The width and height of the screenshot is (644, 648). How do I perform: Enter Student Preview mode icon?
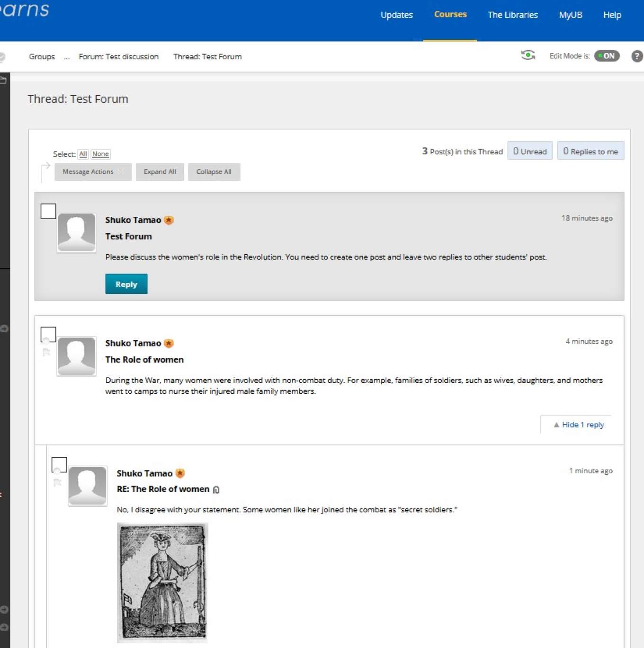(528, 55)
